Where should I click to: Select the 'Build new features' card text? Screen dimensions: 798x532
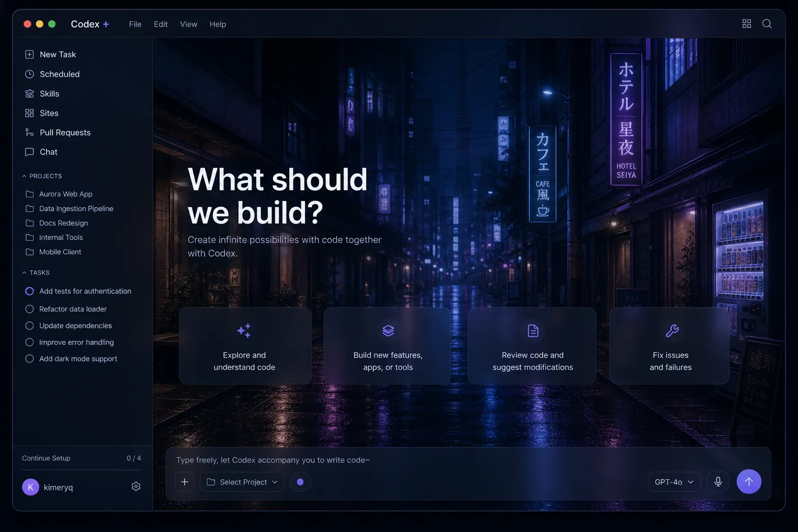point(388,361)
